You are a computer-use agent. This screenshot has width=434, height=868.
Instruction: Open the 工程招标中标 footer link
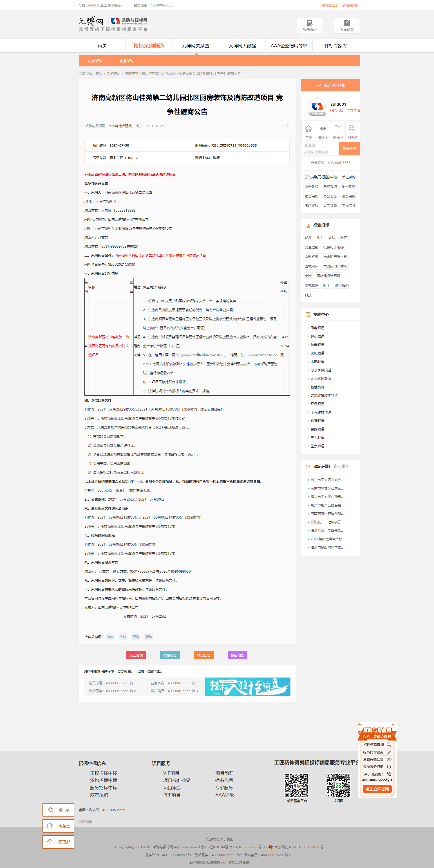click(x=104, y=773)
